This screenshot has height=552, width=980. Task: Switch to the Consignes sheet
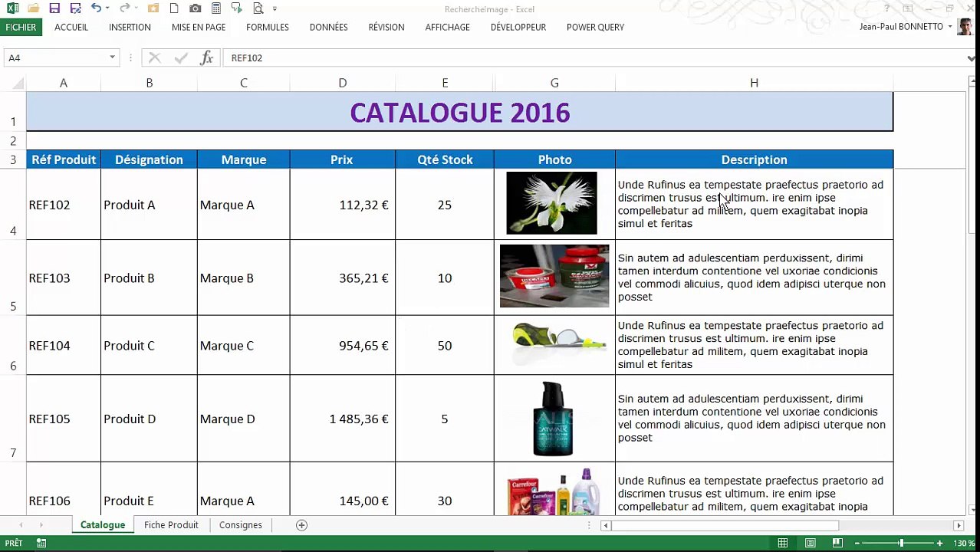(241, 525)
